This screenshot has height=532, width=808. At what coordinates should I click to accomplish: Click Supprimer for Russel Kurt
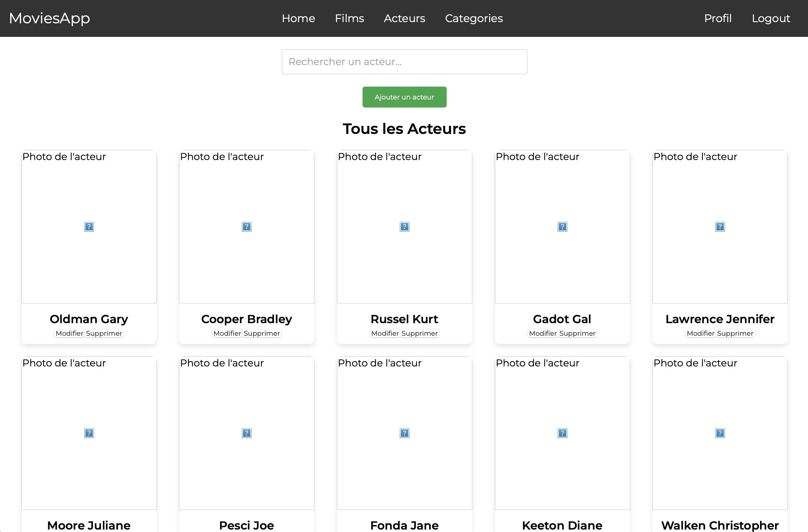[x=420, y=333]
